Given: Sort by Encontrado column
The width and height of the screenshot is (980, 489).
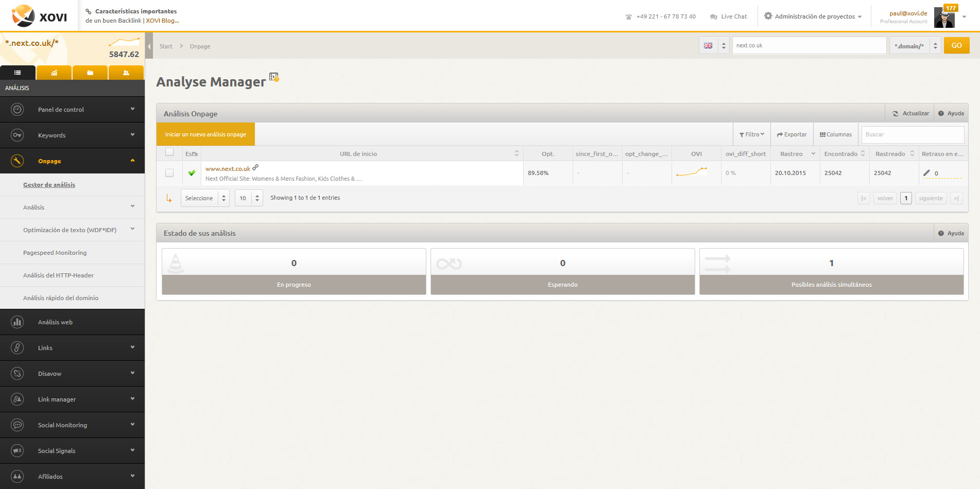Looking at the screenshot, I should pyautogui.click(x=845, y=153).
